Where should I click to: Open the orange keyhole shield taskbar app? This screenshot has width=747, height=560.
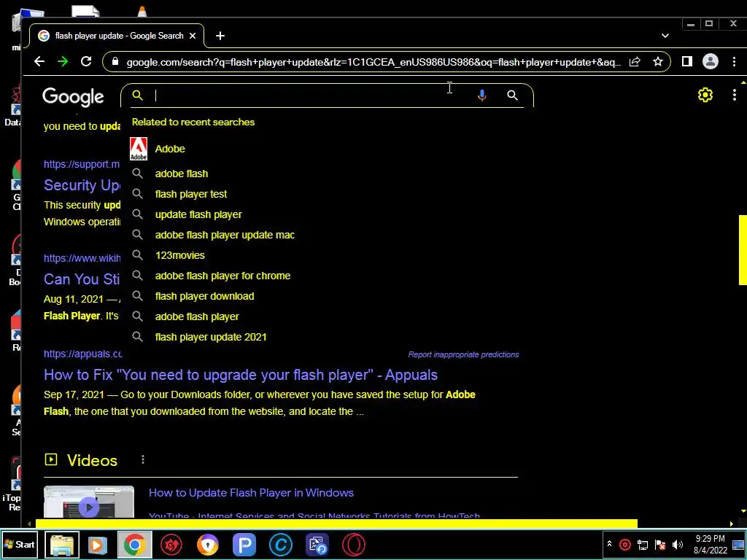pos(207,545)
